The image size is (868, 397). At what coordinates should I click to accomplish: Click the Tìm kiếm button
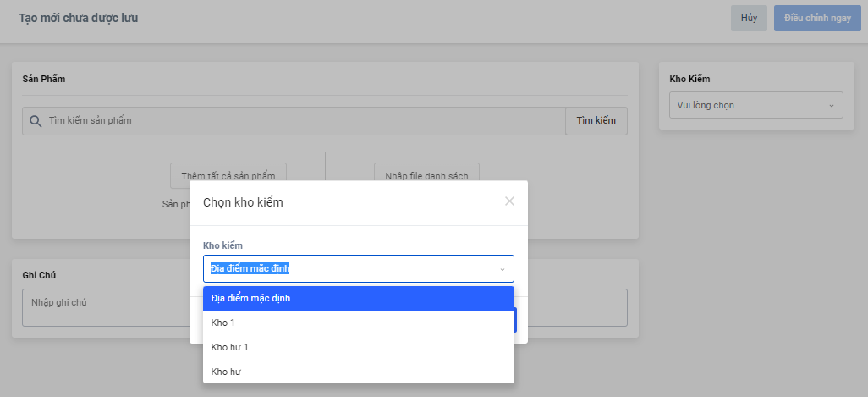click(596, 121)
